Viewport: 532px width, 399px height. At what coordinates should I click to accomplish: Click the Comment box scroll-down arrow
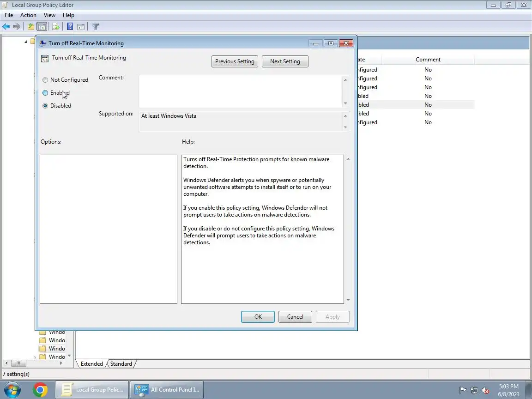(345, 103)
